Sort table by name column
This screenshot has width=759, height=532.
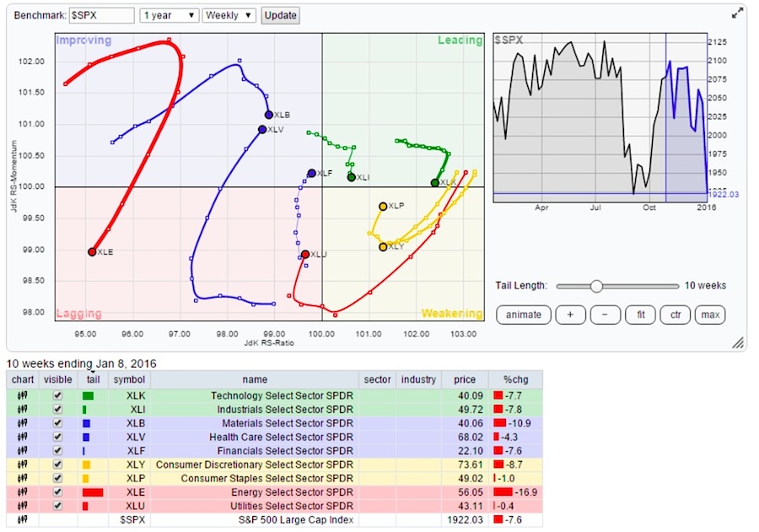[255, 379]
